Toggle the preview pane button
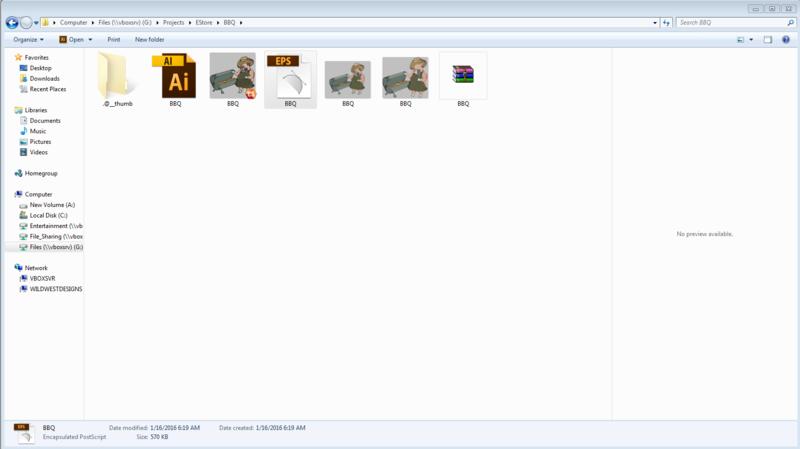This screenshot has width=800, height=449. tap(768, 39)
